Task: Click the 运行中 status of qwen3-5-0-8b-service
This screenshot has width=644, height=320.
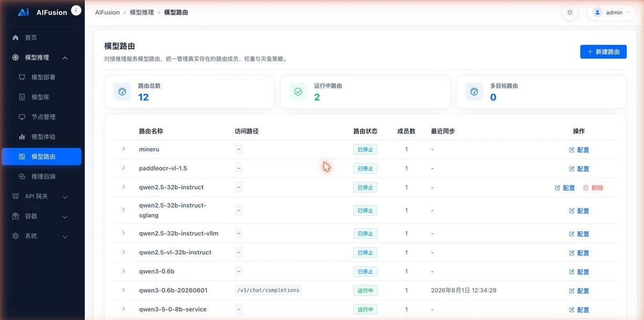Action: coord(365,309)
